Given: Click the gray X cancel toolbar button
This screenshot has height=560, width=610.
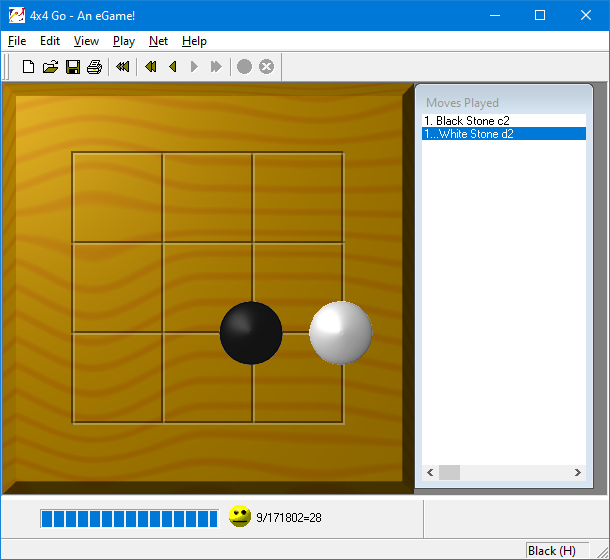Looking at the screenshot, I should [x=266, y=67].
